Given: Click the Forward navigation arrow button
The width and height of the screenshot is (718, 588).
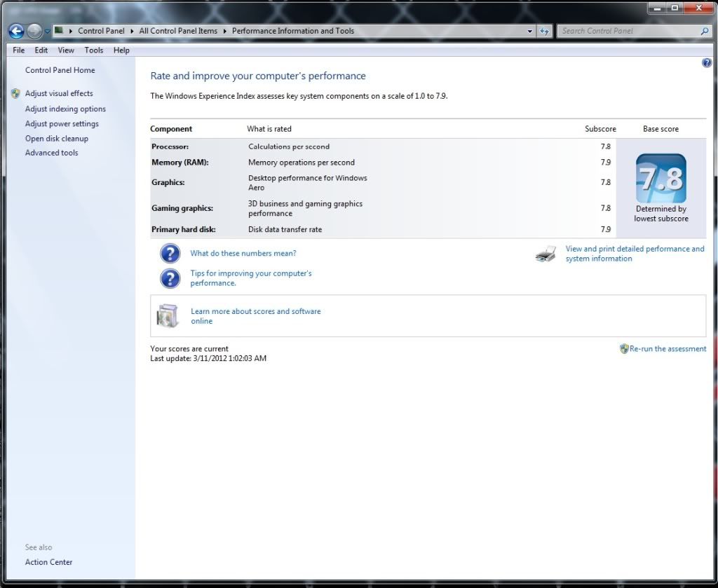Looking at the screenshot, I should (34, 31).
